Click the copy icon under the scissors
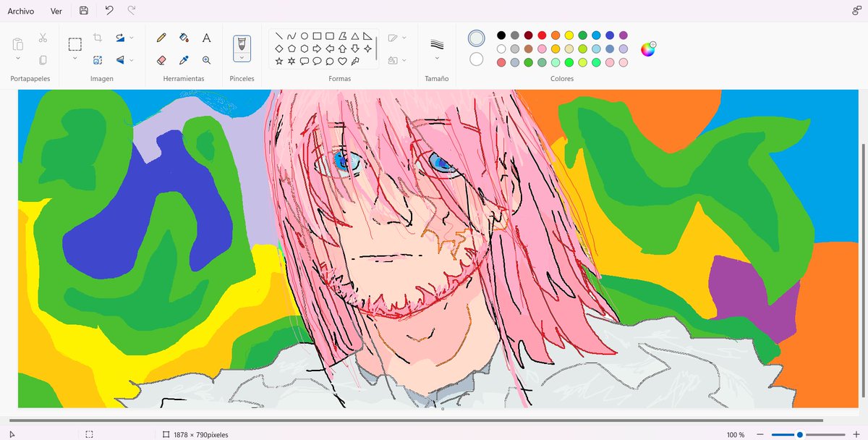 pyautogui.click(x=43, y=60)
